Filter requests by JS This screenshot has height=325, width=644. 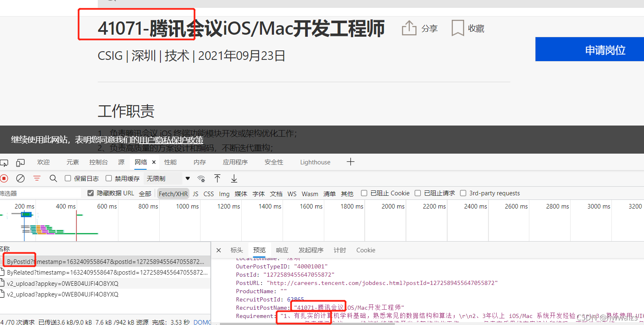coord(196,194)
